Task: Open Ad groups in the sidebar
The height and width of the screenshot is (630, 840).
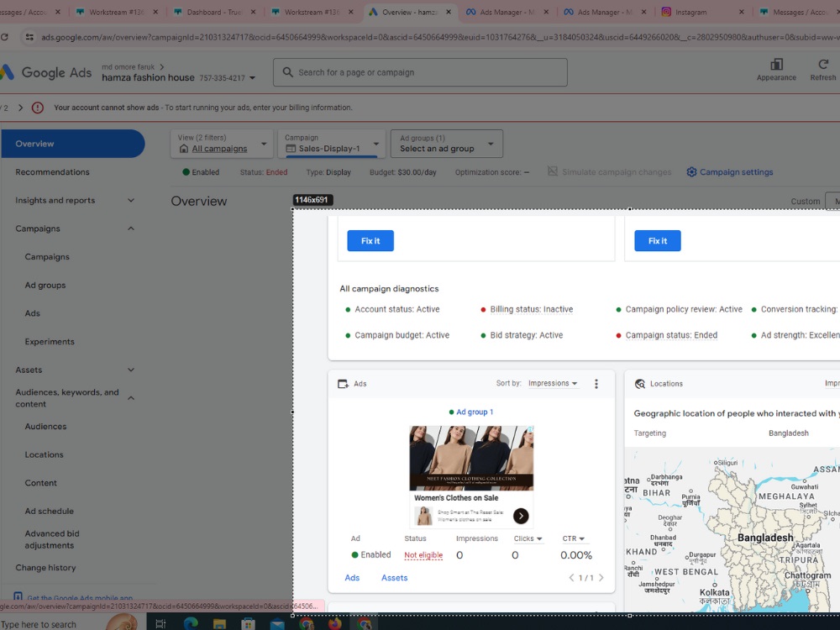Action: coord(45,286)
